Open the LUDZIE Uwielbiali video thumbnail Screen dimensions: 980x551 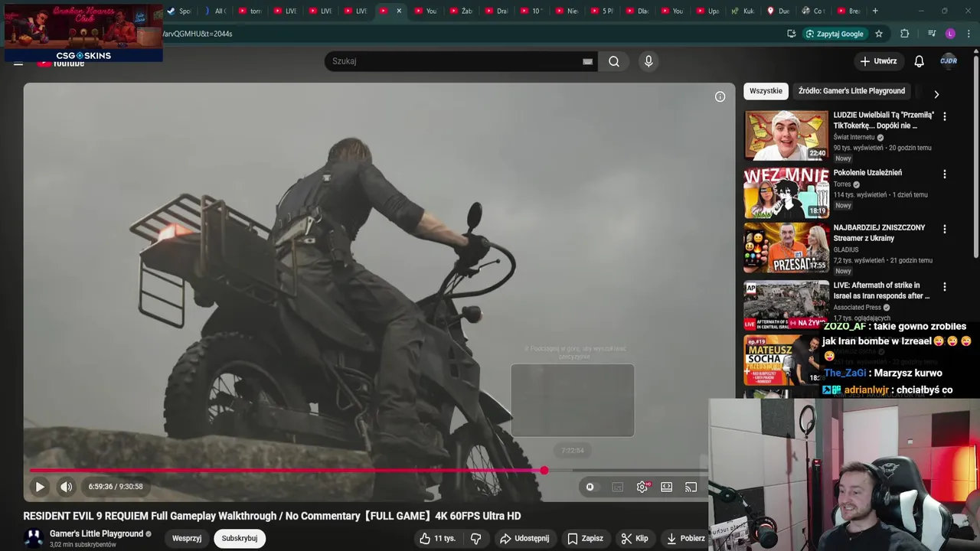(786, 135)
